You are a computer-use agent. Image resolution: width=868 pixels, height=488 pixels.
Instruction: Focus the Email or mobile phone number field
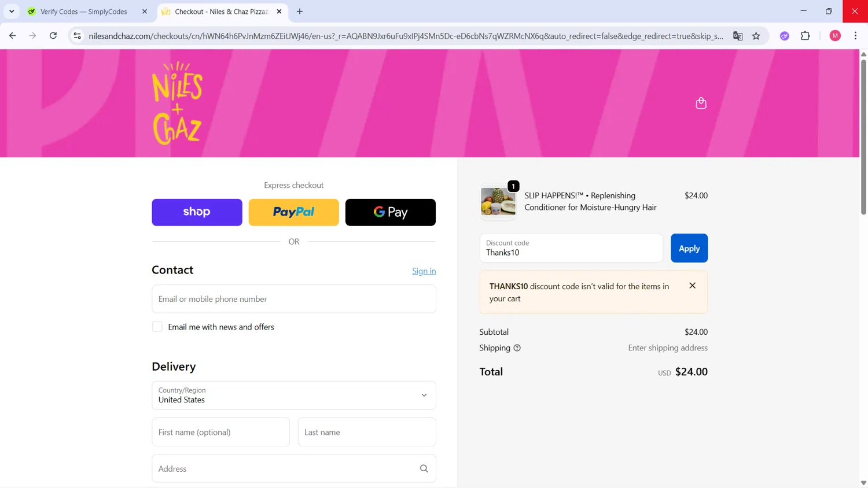click(x=294, y=299)
